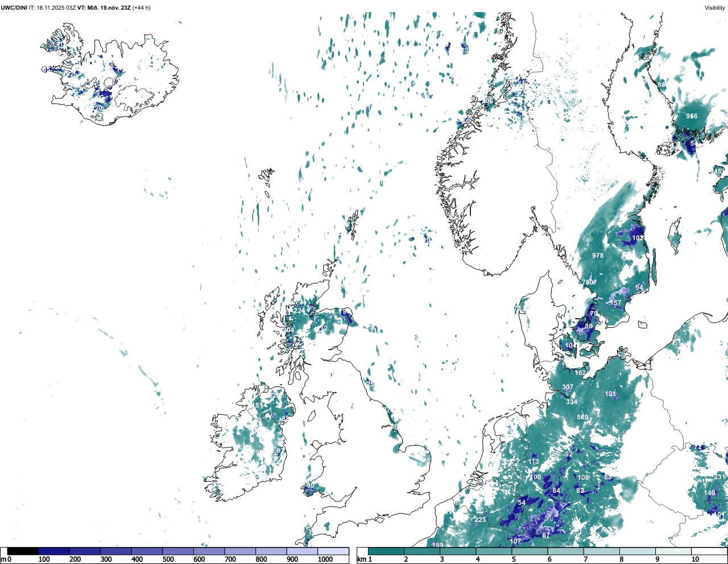The image size is (728, 564).
Task: Click the '750' value in southern Sweden
Action: click(x=588, y=282)
